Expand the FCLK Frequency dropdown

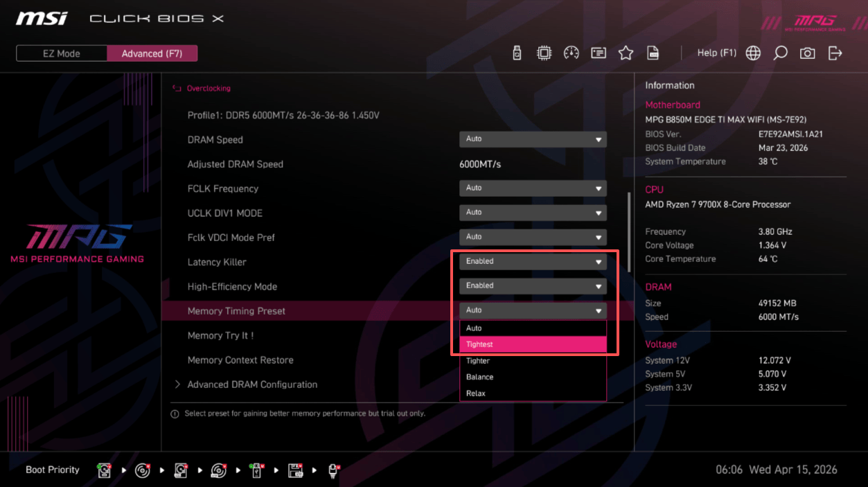[x=532, y=188]
